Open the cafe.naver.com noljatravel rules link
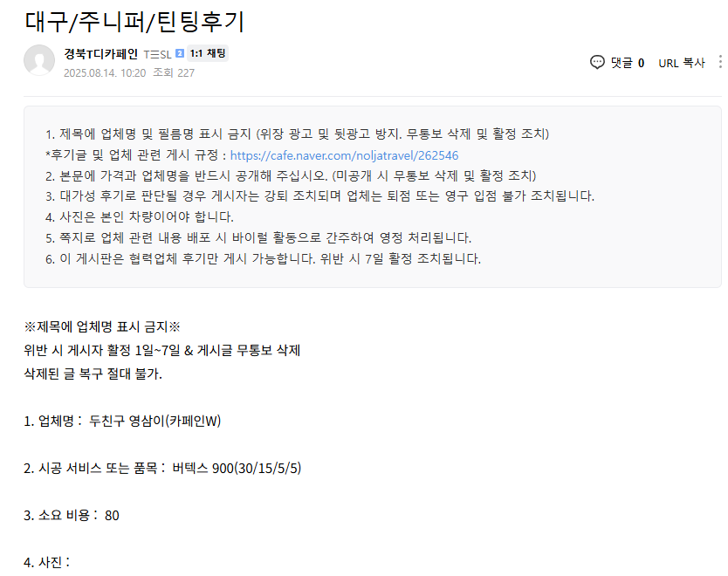 click(x=344, y=155)
